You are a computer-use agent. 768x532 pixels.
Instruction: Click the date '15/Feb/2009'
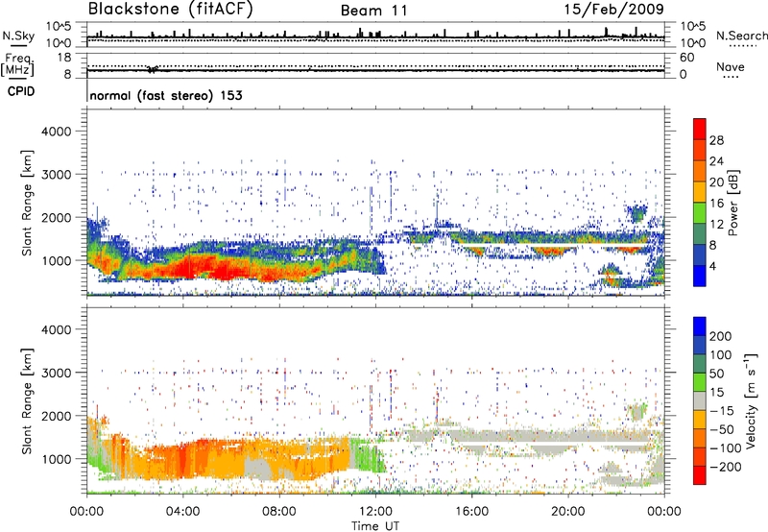click(614, 10)
